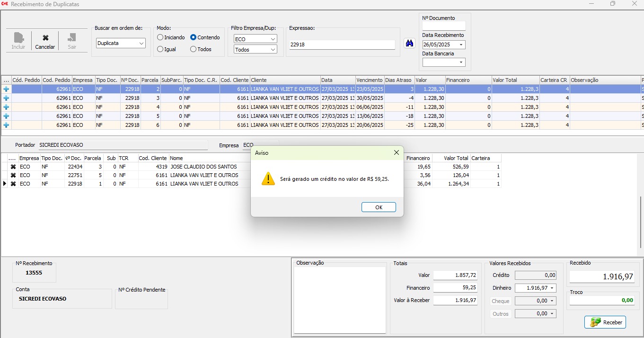Image resolution: width=644 pixels, height=338 pixels.
Task: Click the Cliente column header
Action: 285,80
